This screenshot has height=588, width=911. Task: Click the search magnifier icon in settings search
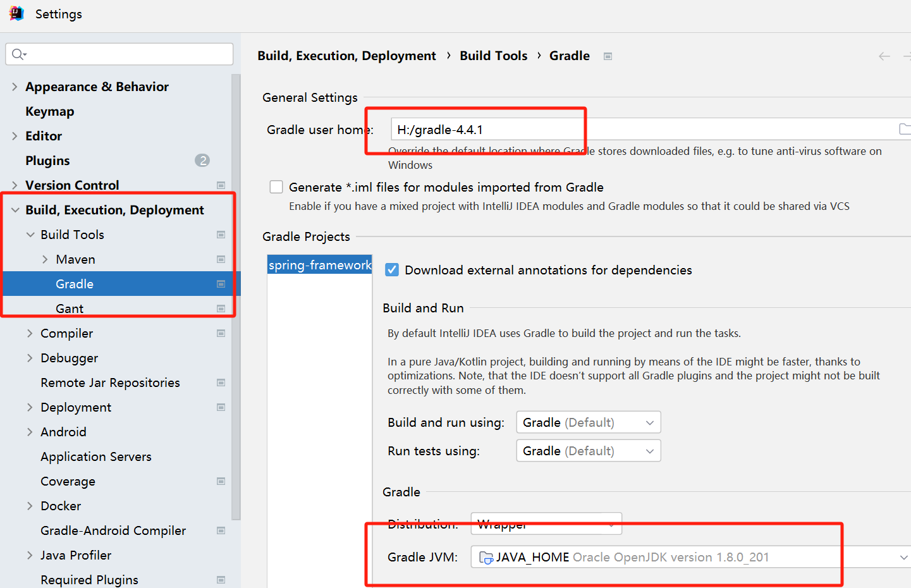tap(18, 54)
